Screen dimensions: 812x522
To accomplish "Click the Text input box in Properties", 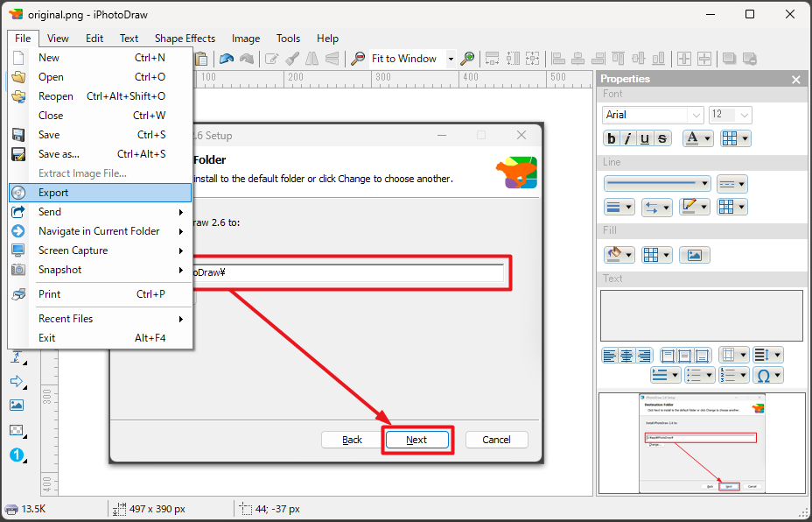I will pos(701,315).
